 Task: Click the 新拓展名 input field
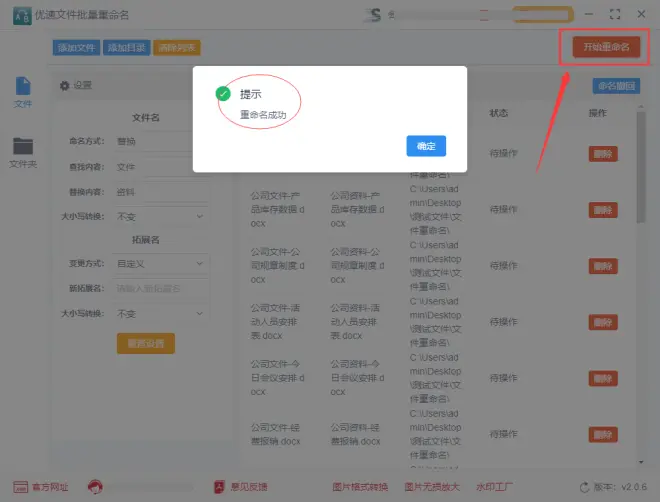[x=161, y=289]
